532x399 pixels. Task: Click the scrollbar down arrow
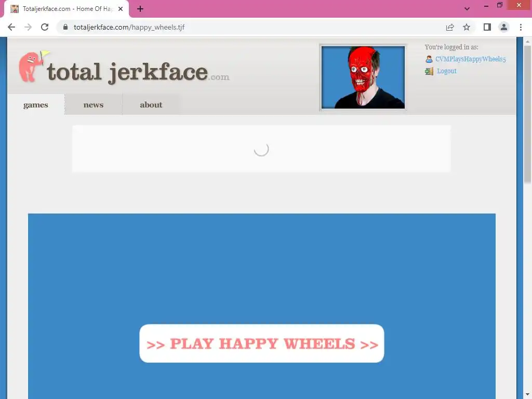(527, 395)
